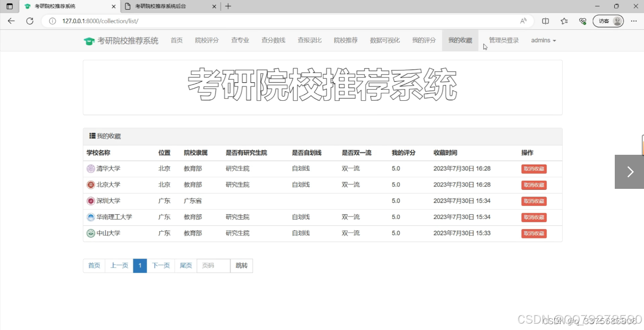644x330 pixels.
Task: Go to 首页 in pagination
Action: coord(94,266)
